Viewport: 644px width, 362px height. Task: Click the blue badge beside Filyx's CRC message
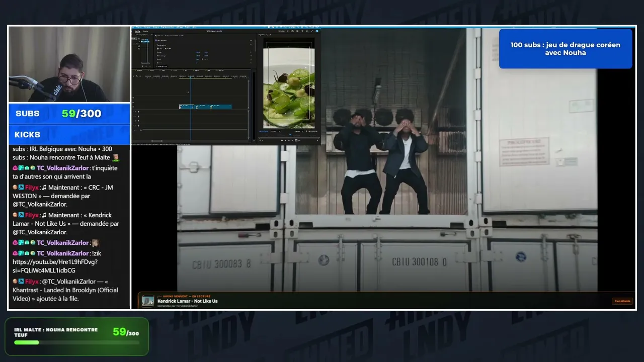point(21,188)
